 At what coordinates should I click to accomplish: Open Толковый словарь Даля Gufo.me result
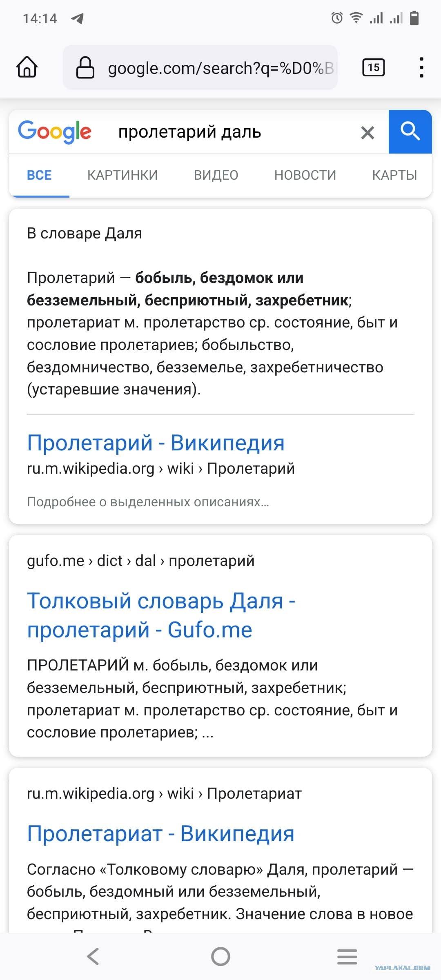[x=161, y=615]
